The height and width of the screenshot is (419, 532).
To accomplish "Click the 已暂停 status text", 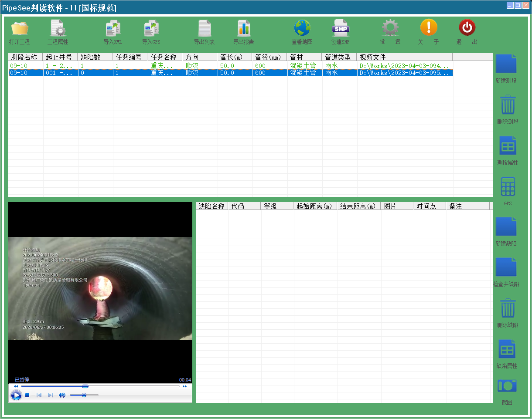I will coord(22,380).
